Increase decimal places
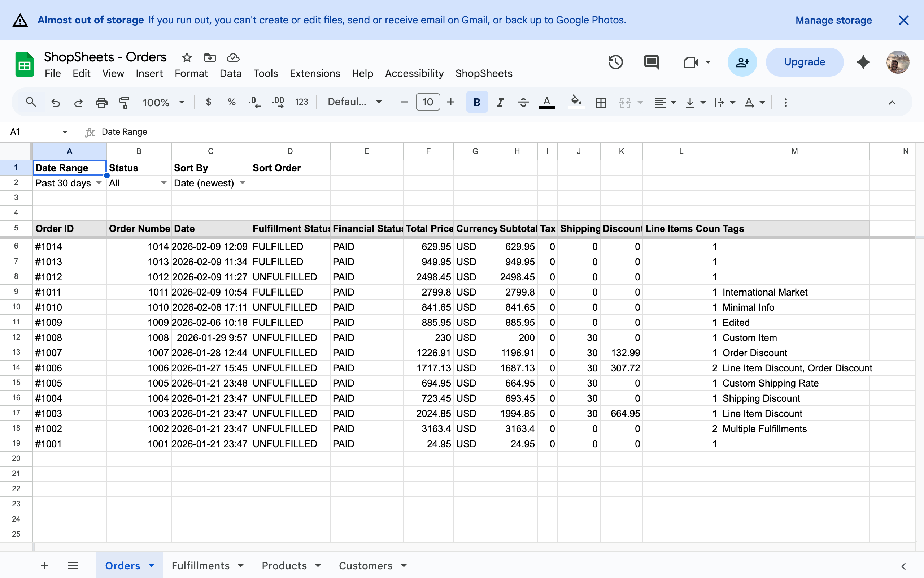 click(278, 102)
